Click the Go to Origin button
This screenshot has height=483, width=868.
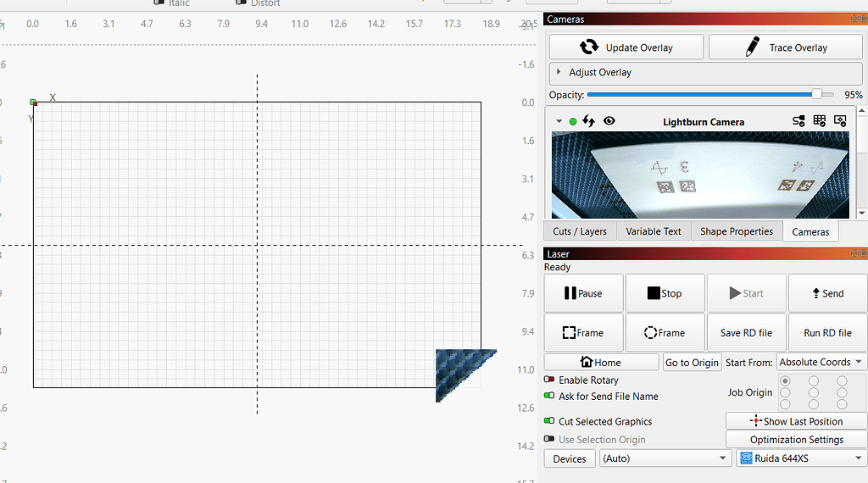[x=692, y=362]
